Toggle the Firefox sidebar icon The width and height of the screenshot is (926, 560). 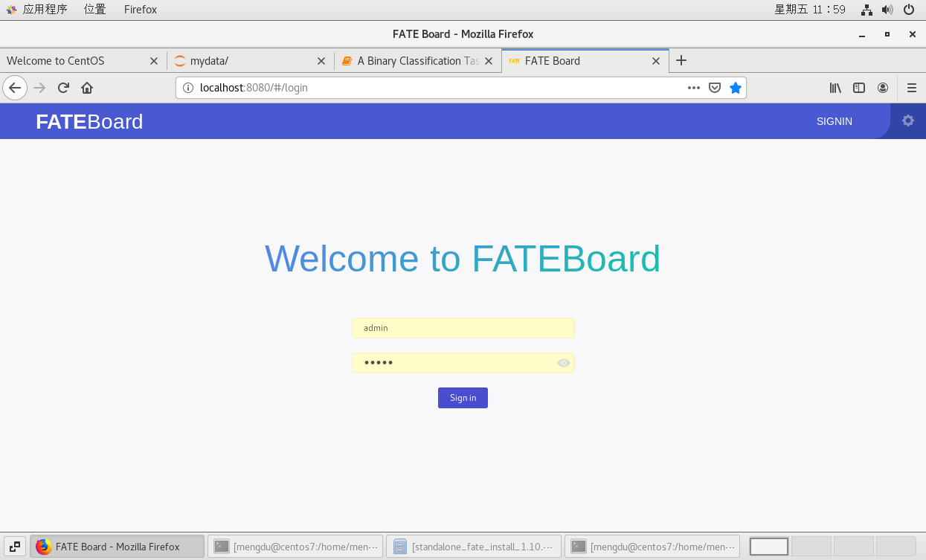[859, 88]
